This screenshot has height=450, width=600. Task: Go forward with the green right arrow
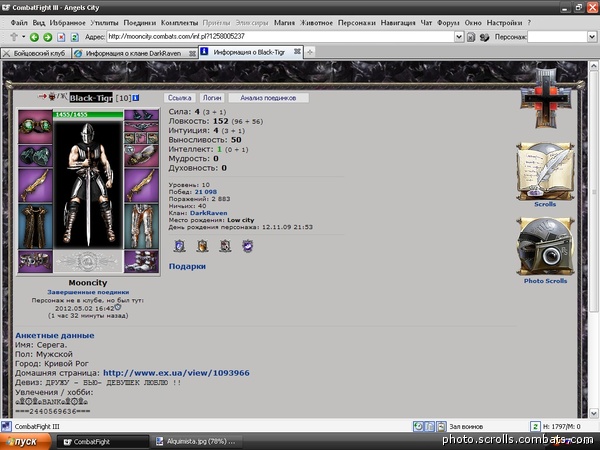tap(47, 37)
